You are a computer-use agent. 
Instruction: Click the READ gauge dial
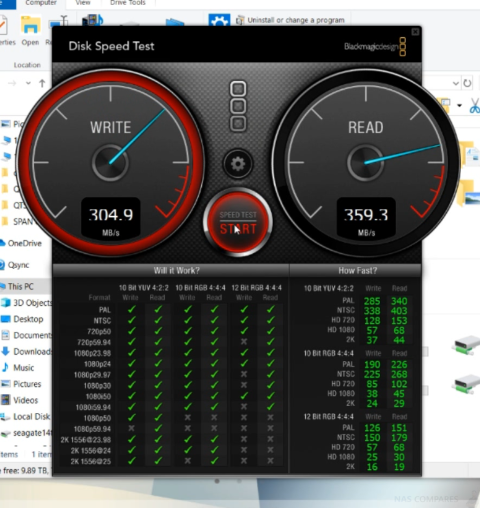coord(366,163)
